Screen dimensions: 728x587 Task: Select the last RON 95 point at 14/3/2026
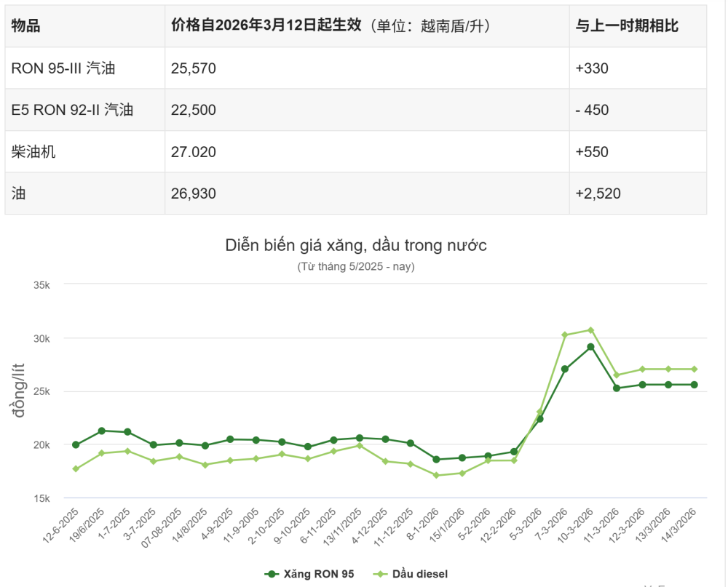[695, 383]
